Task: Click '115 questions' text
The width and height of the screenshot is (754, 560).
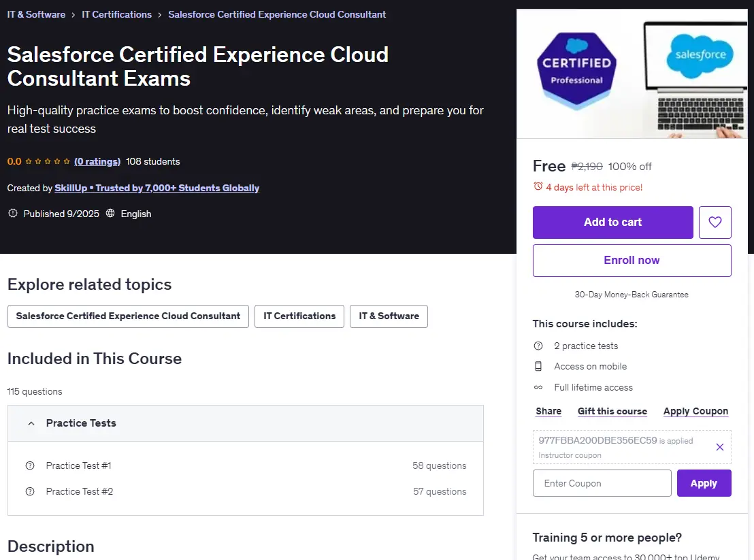Action: 35,391
